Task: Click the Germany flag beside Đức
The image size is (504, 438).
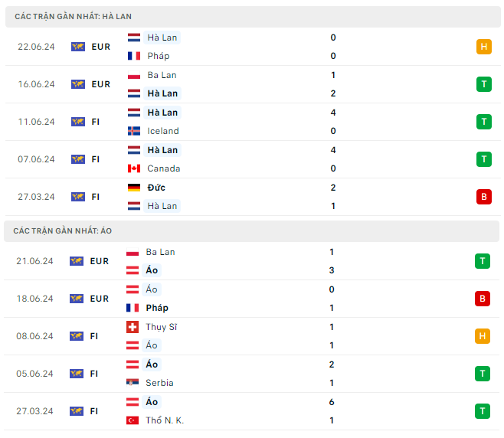Action: click(134, 188)
